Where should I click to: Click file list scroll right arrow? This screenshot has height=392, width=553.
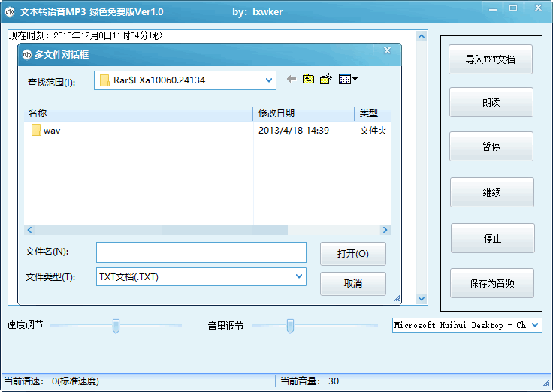[x=385, y=230]
